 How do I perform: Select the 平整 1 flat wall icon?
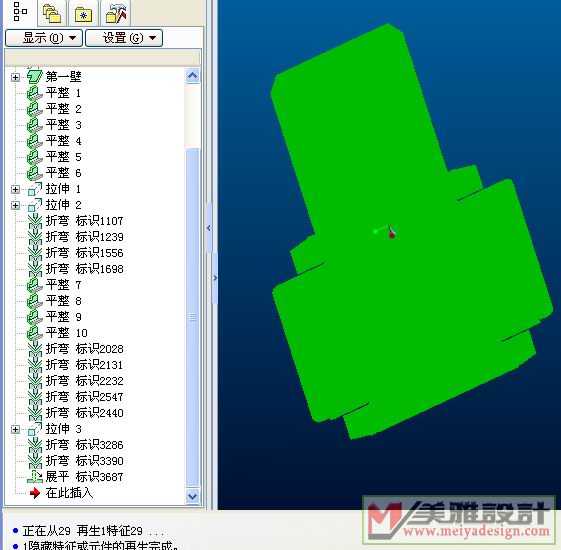[35, 93]
